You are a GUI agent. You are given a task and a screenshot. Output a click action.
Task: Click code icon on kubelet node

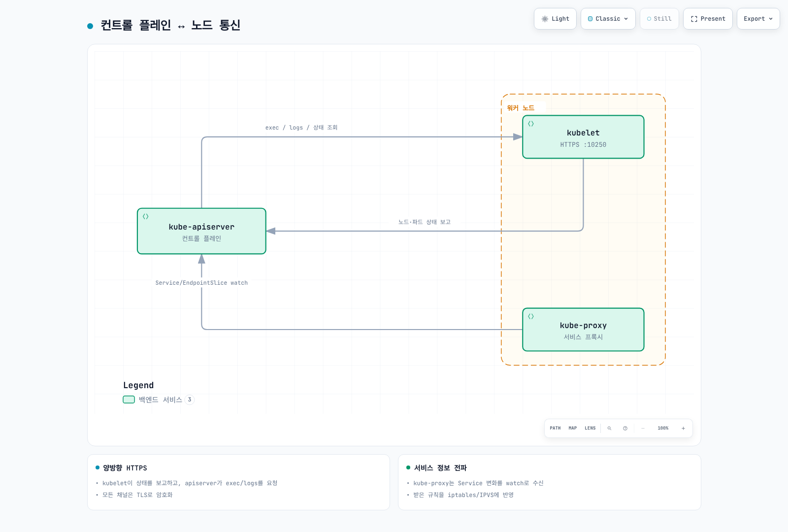(531, 124)
